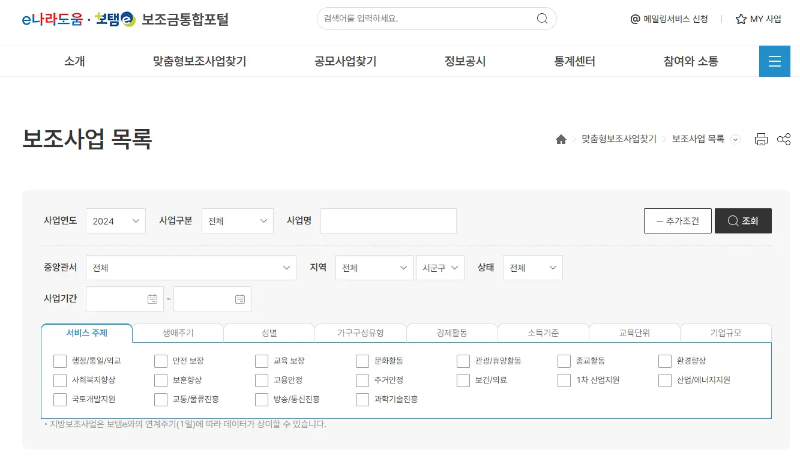Open 소개 menu
This screenshot has width=800, height=469.
(74, 61)
